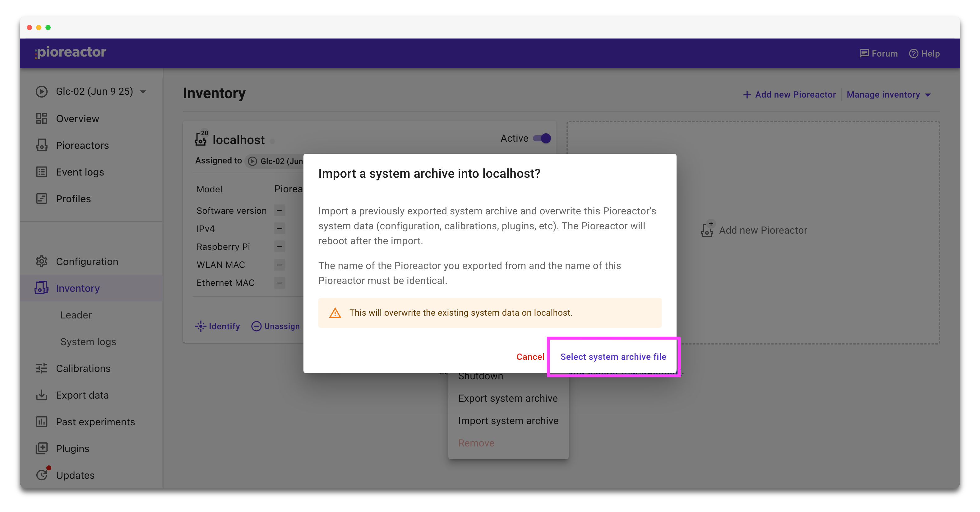Click the Plugins sidebar icon
The image size is (980, 512).
click(42, 448)
